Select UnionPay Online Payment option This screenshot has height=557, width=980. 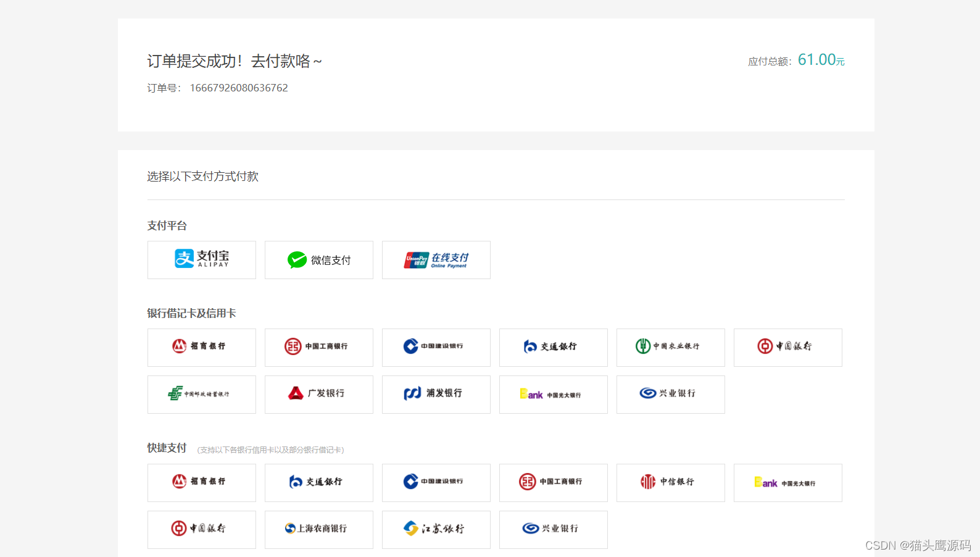point(436,260)
